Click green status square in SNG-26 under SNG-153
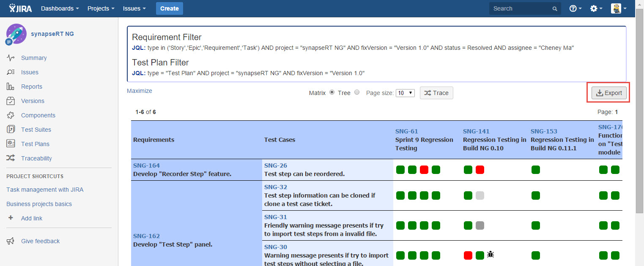Image resolution: width=644 pixels, height=266 pixels. pos(536,170)
